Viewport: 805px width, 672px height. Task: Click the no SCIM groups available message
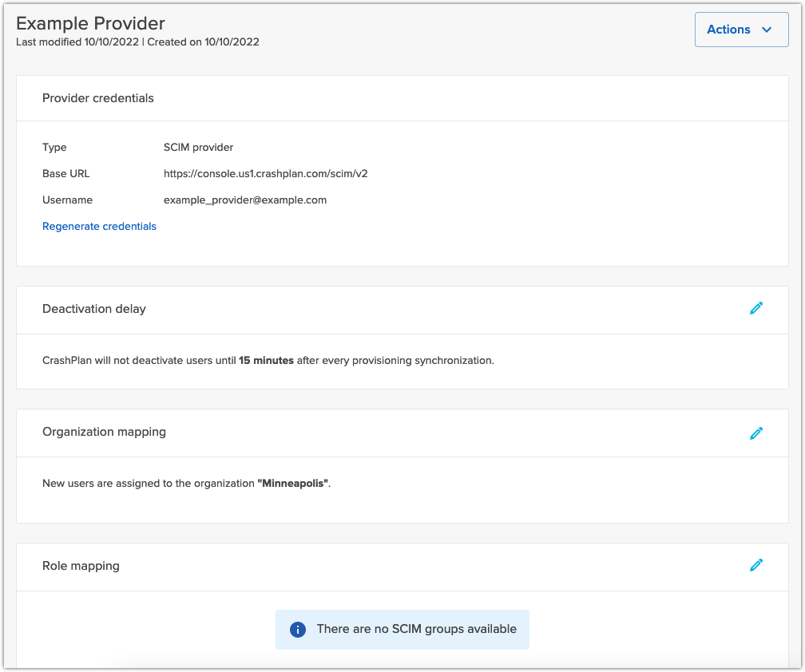pos(416,629)
